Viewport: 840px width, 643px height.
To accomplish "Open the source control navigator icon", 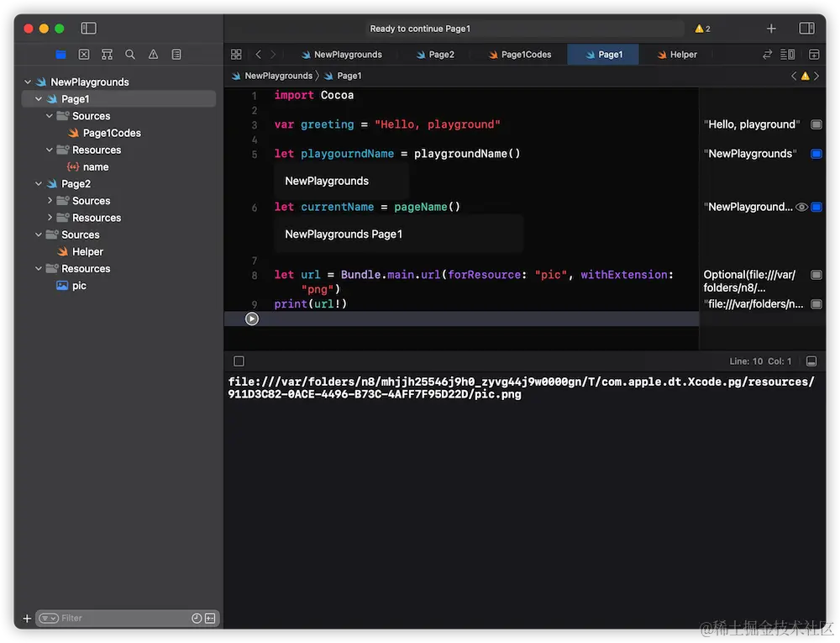I will [x=84, y=55].
